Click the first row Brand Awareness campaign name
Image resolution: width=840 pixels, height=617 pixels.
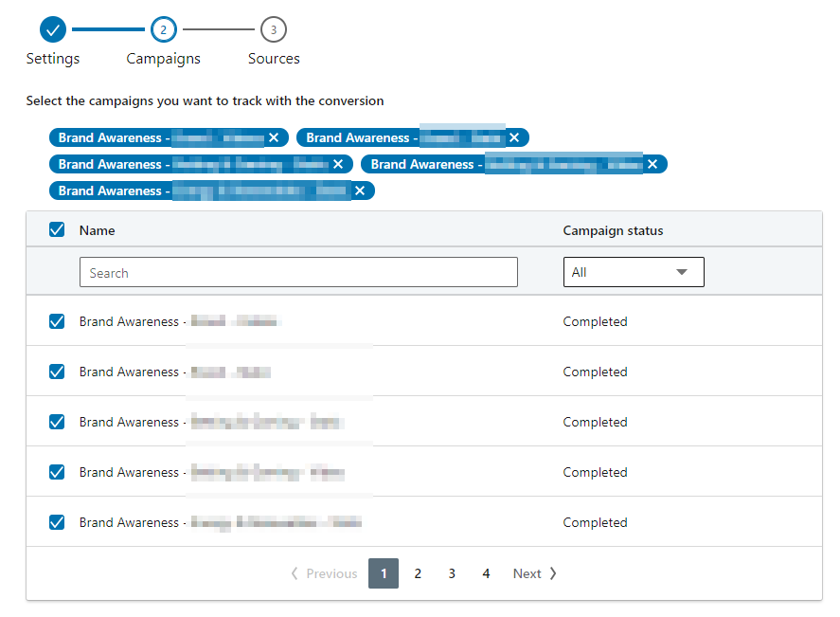(180, 321)
